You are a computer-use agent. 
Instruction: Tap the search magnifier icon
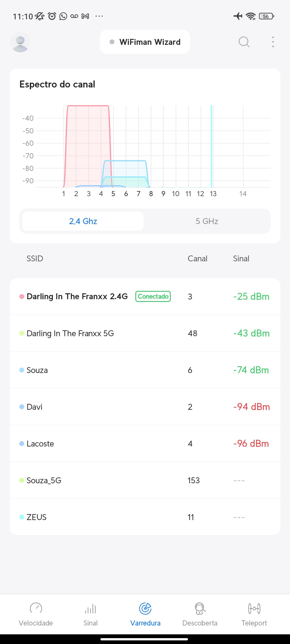[x=244, y=42]
